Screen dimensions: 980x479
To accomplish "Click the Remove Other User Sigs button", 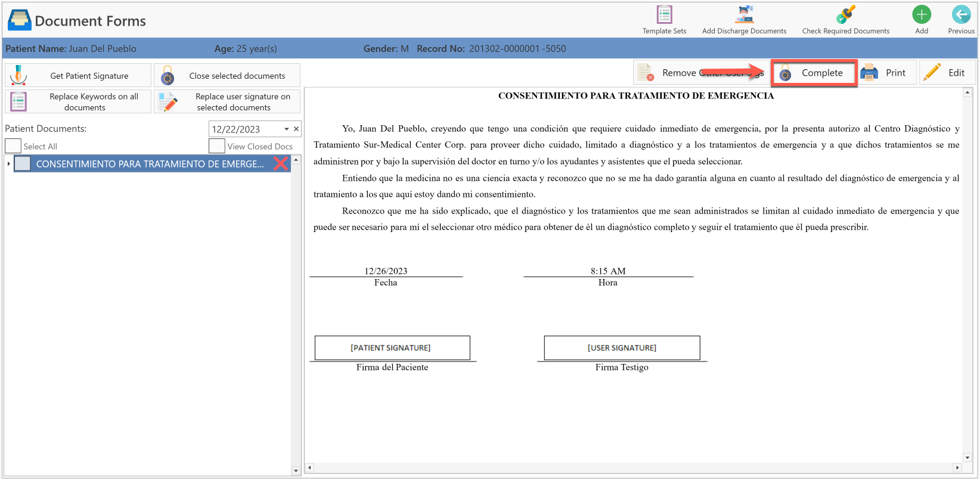I will click(x=700, y=73).
